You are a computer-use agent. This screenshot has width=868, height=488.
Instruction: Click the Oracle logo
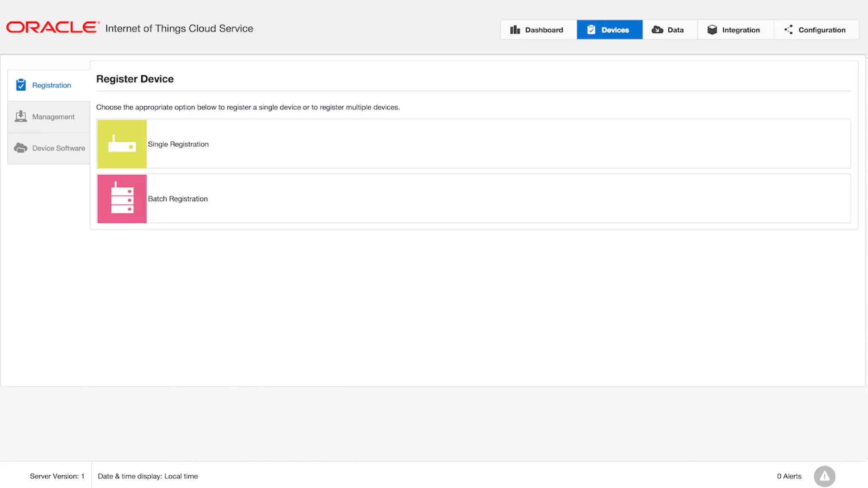pos(52,28)
